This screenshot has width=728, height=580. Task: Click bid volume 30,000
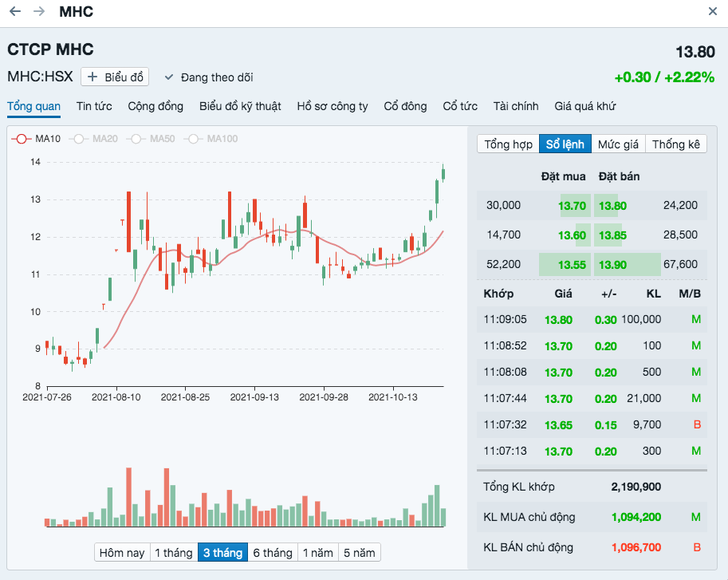pyautogui.click(x=503, y=205)
